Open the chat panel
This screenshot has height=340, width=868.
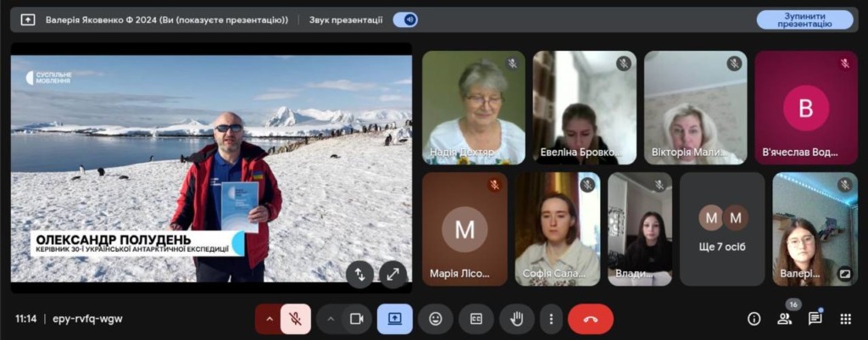(x=815, y=319)
